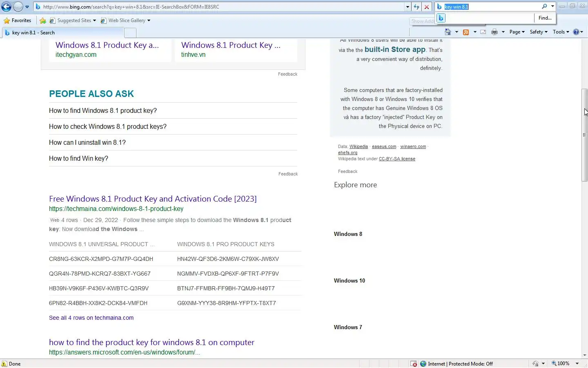Click the popup blocked icon in status bar

click(414, 364)
